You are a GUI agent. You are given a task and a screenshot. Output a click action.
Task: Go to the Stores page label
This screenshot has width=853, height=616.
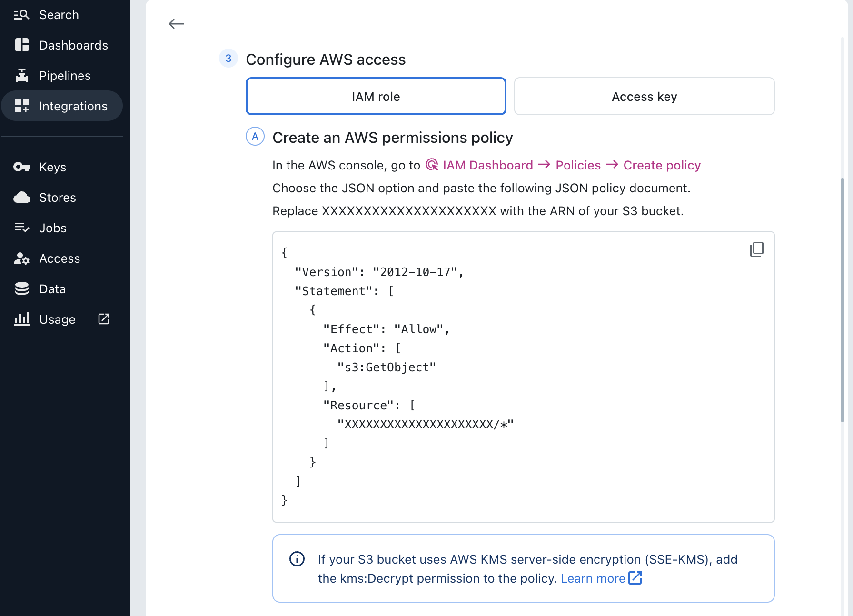[x=58, y=198]
